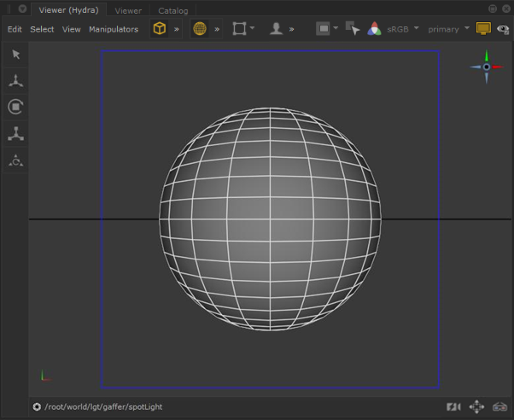This screenshot has height=420, width=514.
Task: Click the yellow cube display icon
Action: pos(159,29)
